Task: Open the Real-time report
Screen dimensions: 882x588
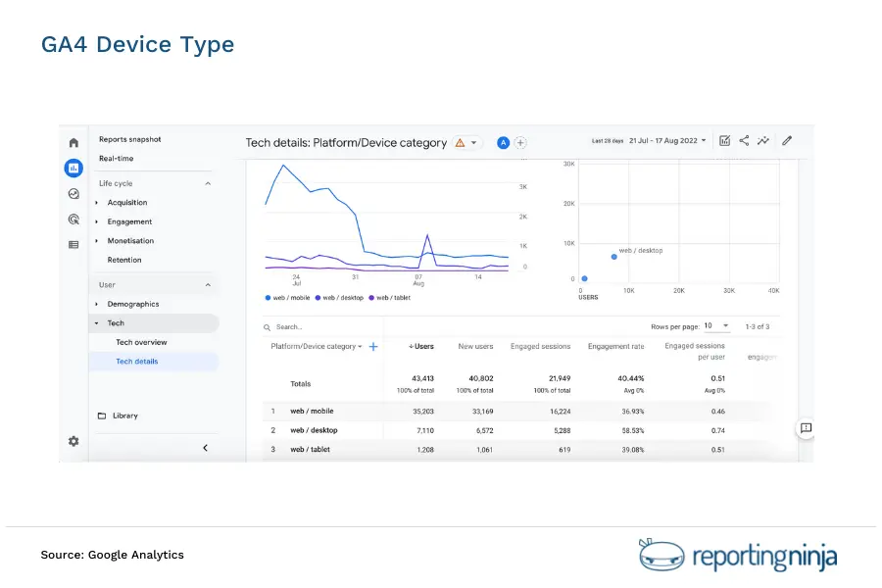Action: tap(117, 158)
